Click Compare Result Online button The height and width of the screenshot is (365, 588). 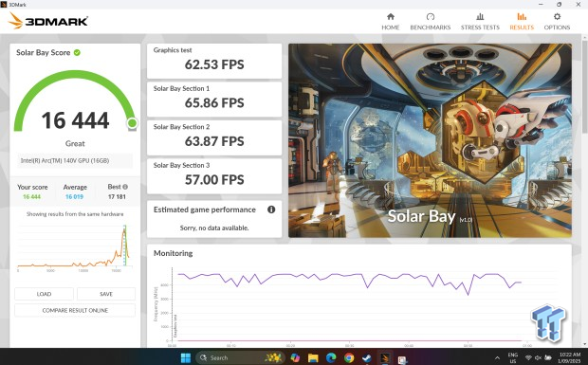tap(75, 310)
